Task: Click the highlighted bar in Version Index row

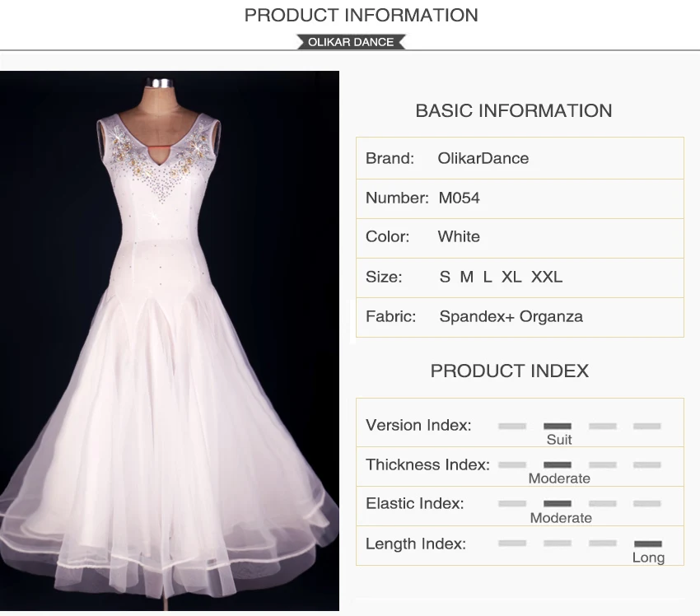Action: [558, 427]
